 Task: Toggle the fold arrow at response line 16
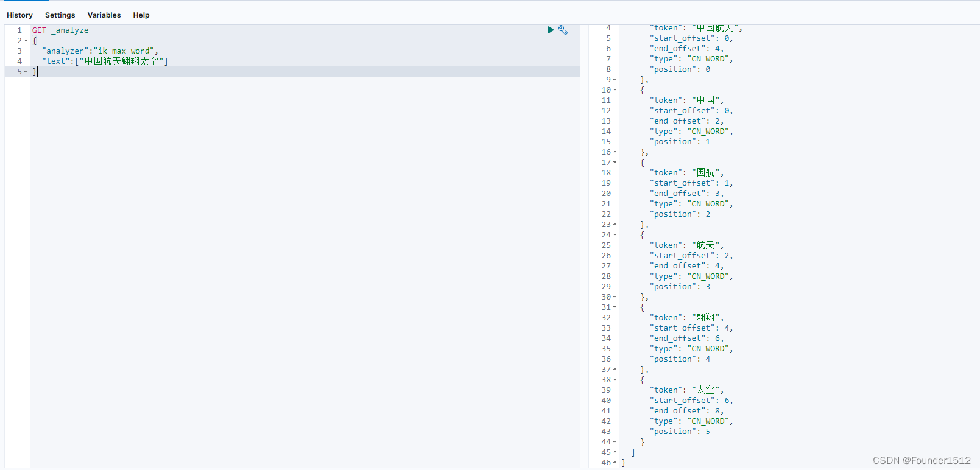[x=615, y=152]
